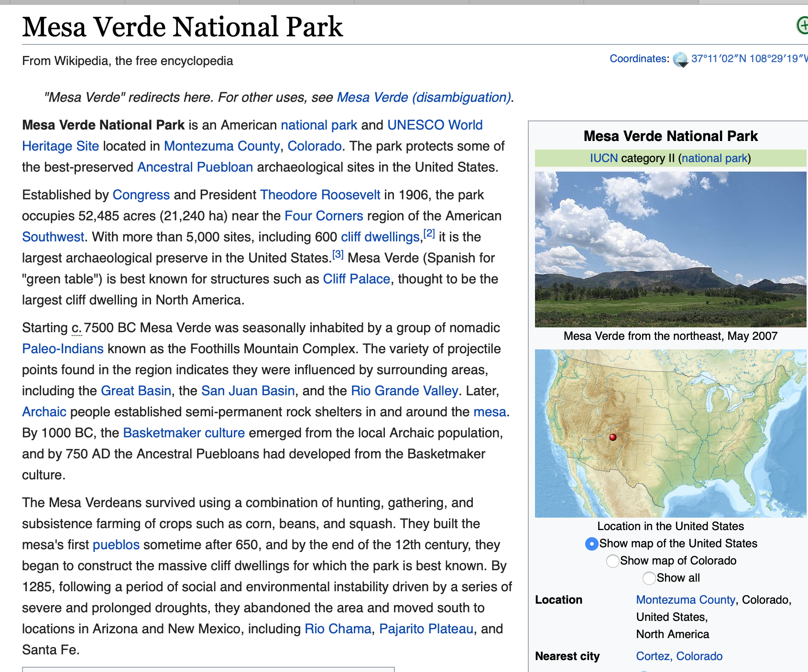Click the green plus icon at top right
Image resolution: width=808 pixels, height=672 pixels.
click(802, 25)
